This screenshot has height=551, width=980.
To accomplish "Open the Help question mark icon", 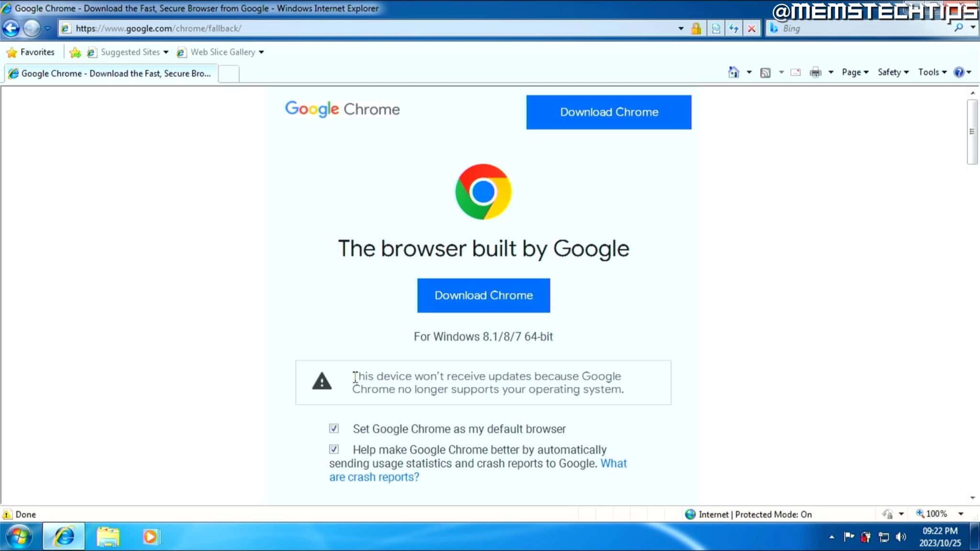I will click(x=962, y=72).
